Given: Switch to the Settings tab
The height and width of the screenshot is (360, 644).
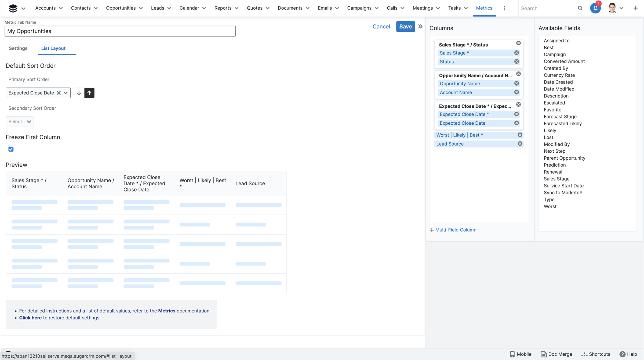Looking at the screenshot, I should [x=18, y=48].
